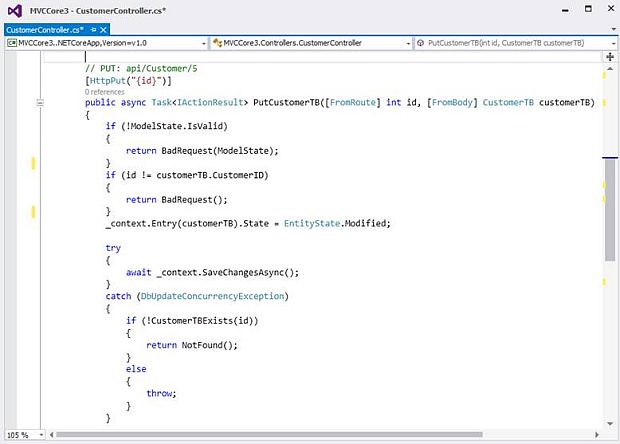The height and width of the screenshot is (444, 620).
Task: Click 'ModelState.IsValid' in the if condition
Action: 176,126
